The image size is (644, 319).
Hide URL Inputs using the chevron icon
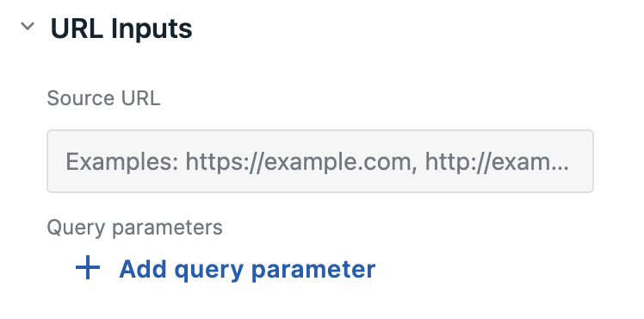(x=28, y=27)
